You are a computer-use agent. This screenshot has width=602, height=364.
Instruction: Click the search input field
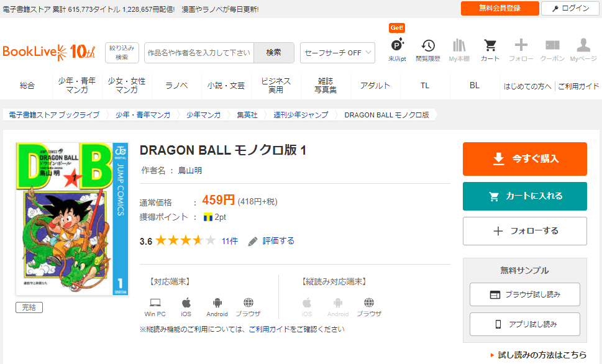pos(199,53)
